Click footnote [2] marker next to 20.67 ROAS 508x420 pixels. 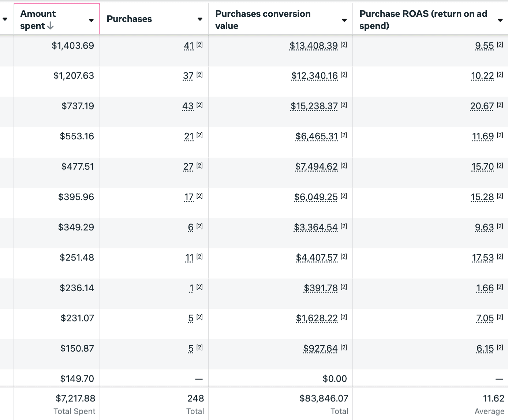click(x=500, y=105)
